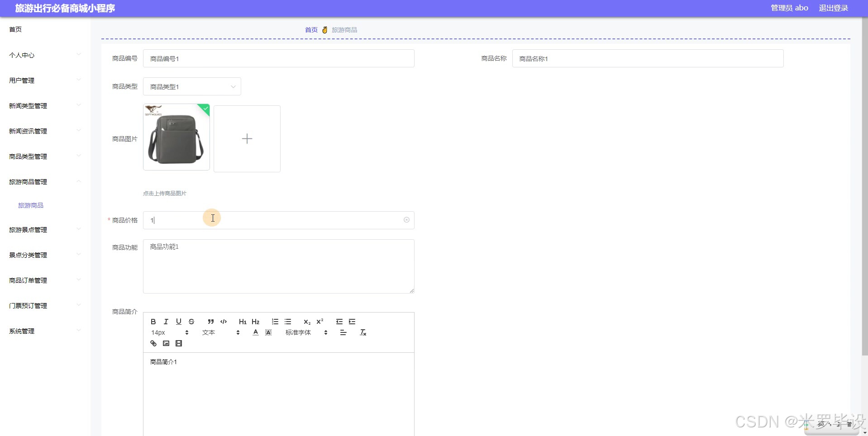The image size is (868, 436).
Task: Expand the 商品类型管理 sidebar menu
Action: (45, 156)
